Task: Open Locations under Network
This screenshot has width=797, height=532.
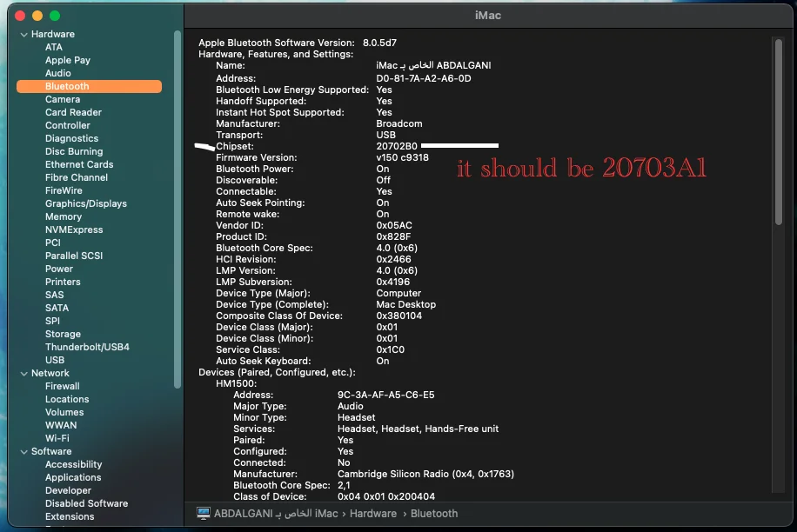Action: 67,400
